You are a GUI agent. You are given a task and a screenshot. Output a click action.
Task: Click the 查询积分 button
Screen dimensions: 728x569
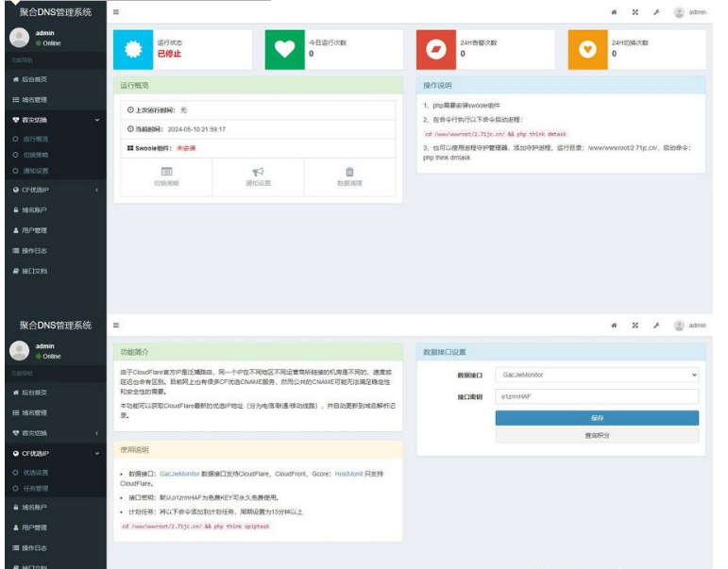(597, 436)
